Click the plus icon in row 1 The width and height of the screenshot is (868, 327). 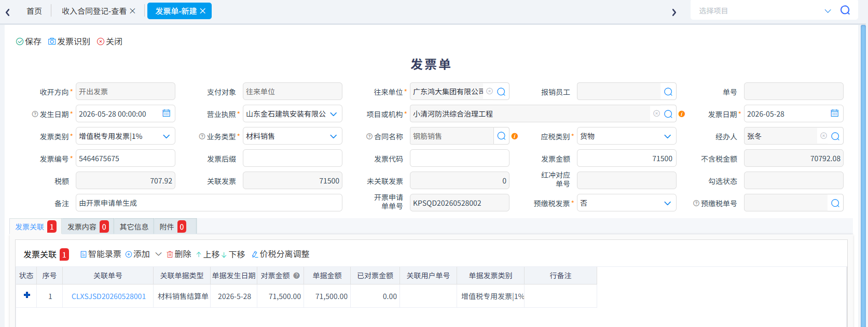pos(27,295)
